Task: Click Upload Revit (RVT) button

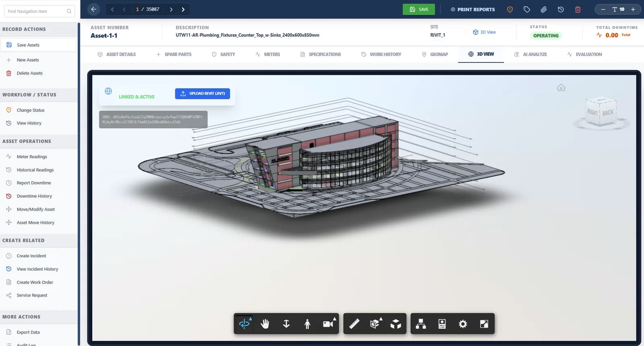Action: click(202, 93)
